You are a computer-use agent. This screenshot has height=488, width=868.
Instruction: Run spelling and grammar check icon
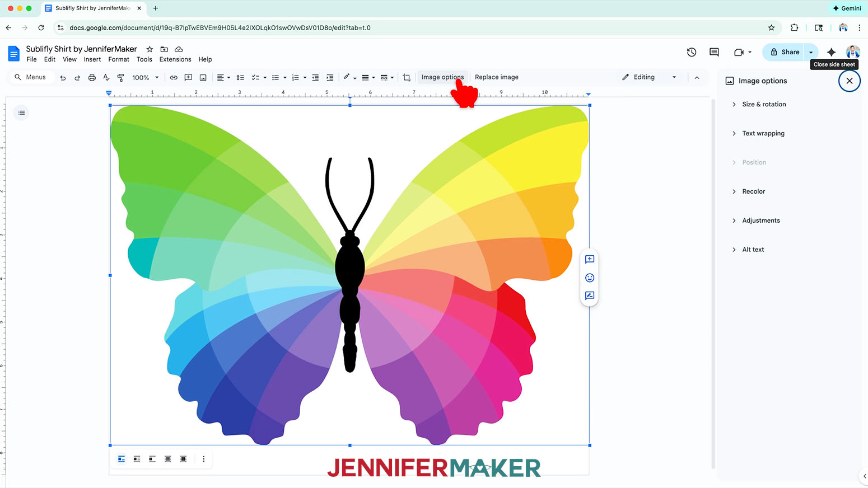(106, 78)
